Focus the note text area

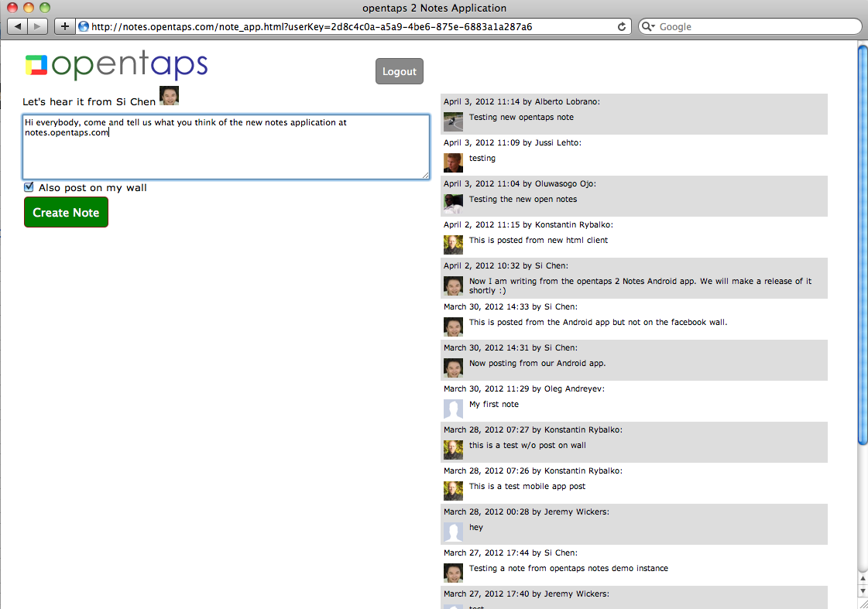(226, 147)
